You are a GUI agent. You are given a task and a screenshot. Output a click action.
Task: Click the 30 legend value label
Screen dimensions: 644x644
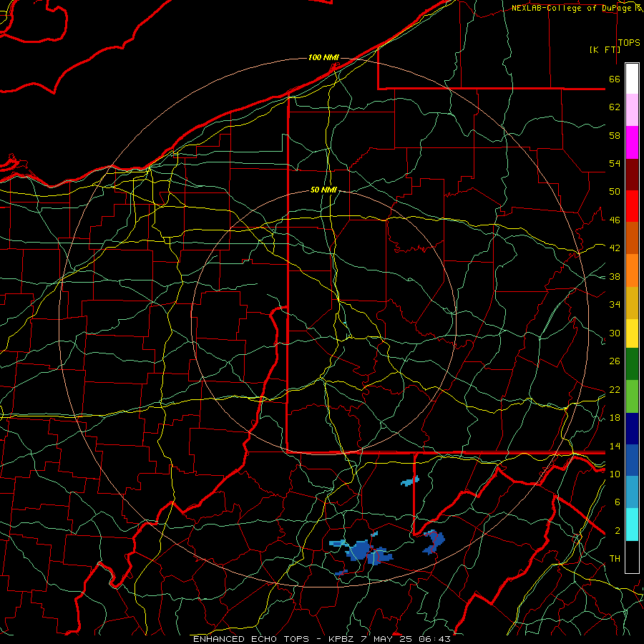pyautogui.click(x=615, y=333)
